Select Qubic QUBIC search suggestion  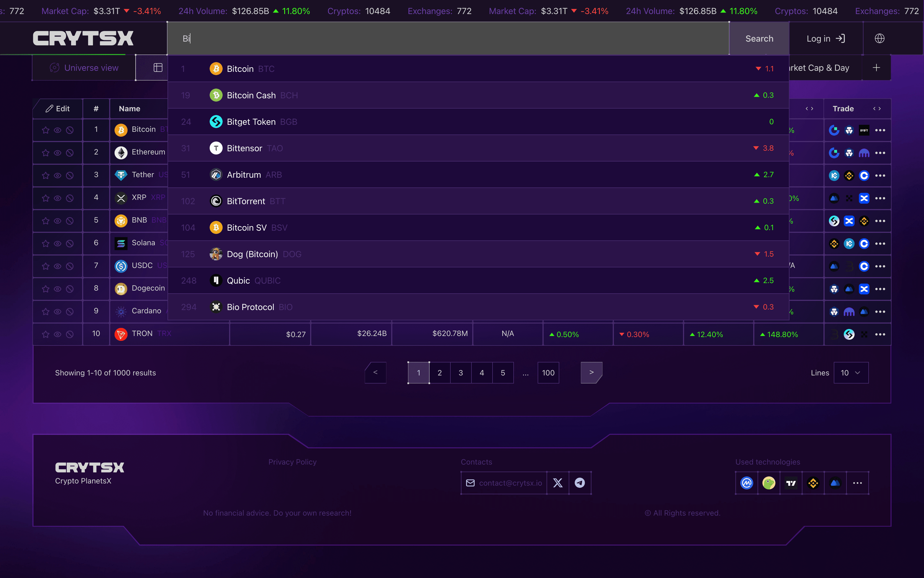[478, 281]
